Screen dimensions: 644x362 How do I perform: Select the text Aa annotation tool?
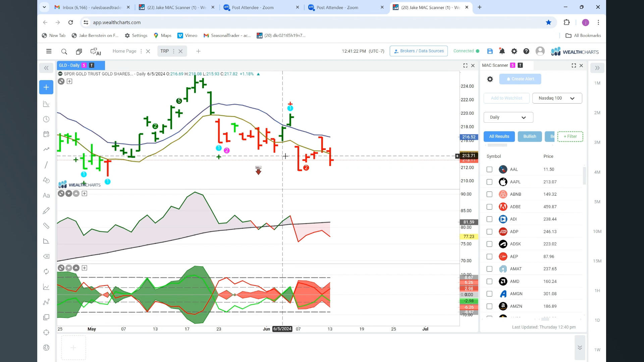(x=46, y=195)
